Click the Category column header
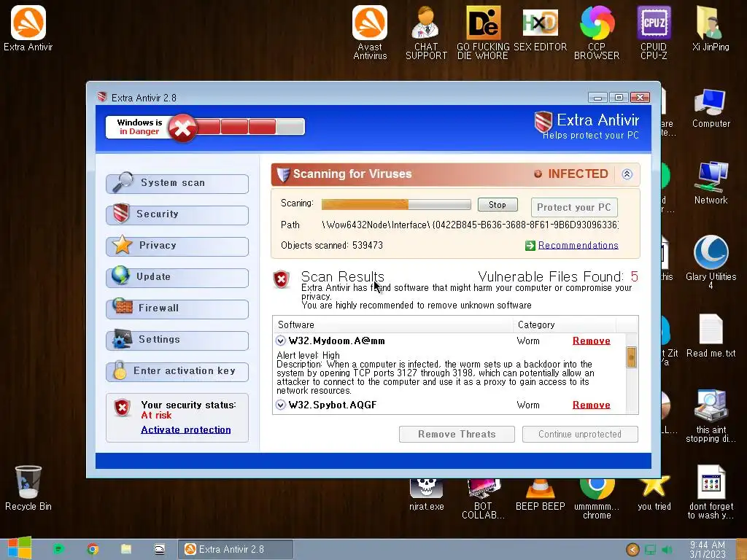The height and width of the screenshot is (560, 747). (565, 324)
